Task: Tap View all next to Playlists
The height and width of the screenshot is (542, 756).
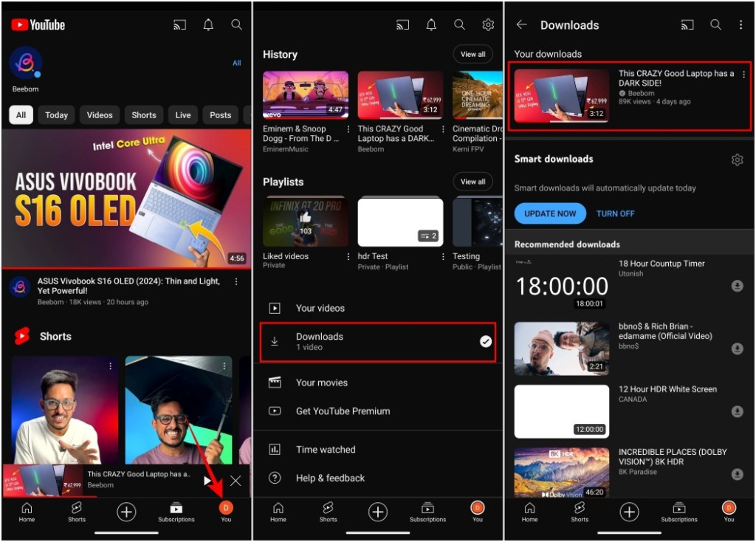Action: pyautogui.click(x=472, y=182)
